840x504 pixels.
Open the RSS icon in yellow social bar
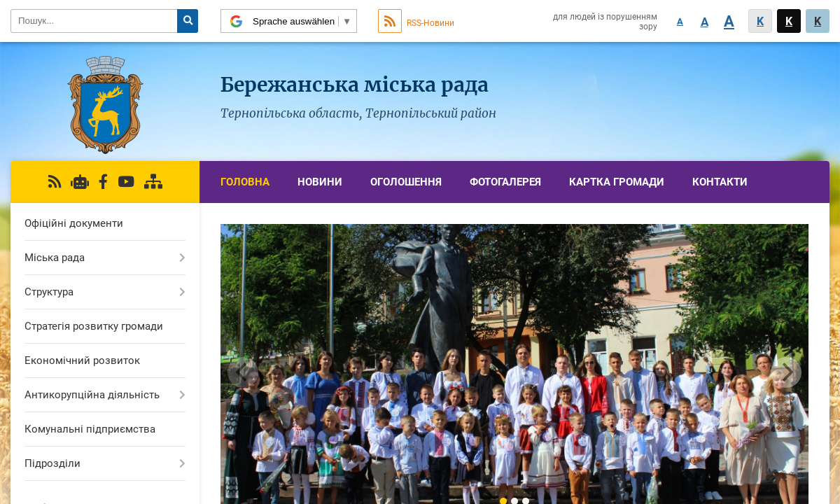coord(55,182)
